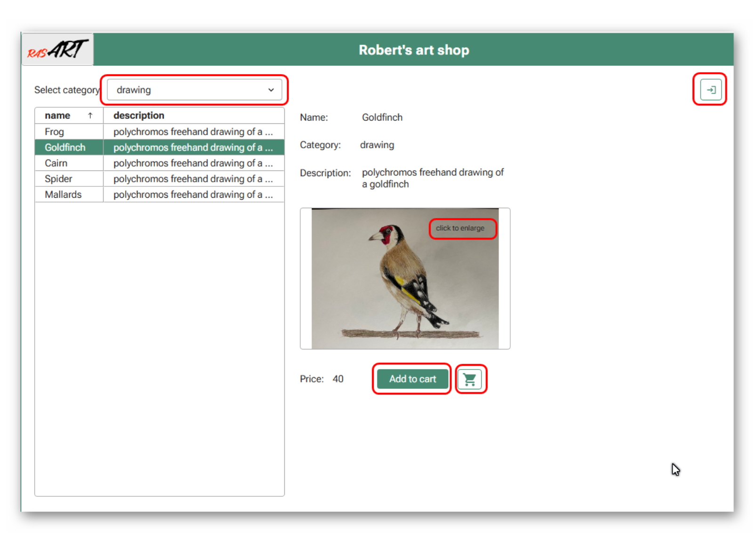Click the description cell of Goldfinch
Viewport: 756px width, 540px height.
click(193, 147)
